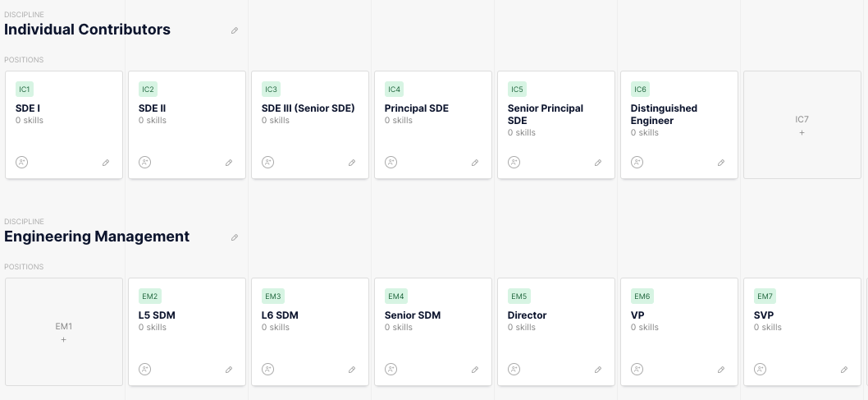Assign people icon on SDE II card
Viewport: 868px width, 400px height.
click(x=144, y=163)
